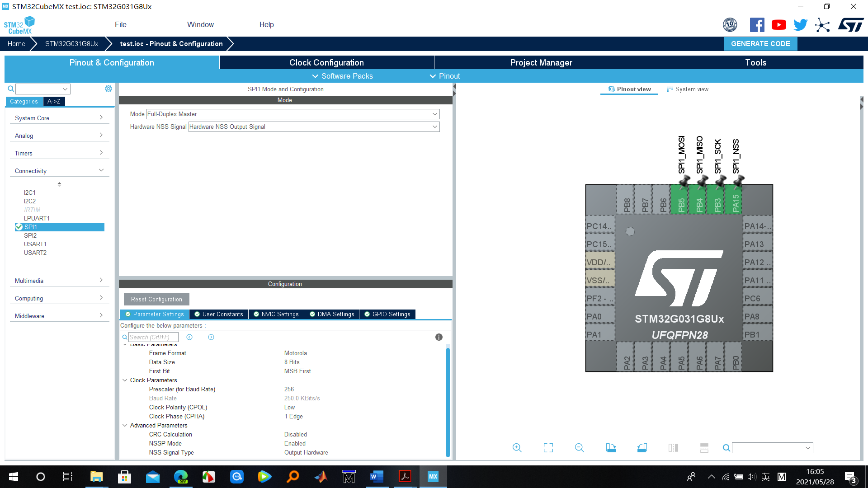Open ST YouTube channel icon

click(x=779, y=25)
